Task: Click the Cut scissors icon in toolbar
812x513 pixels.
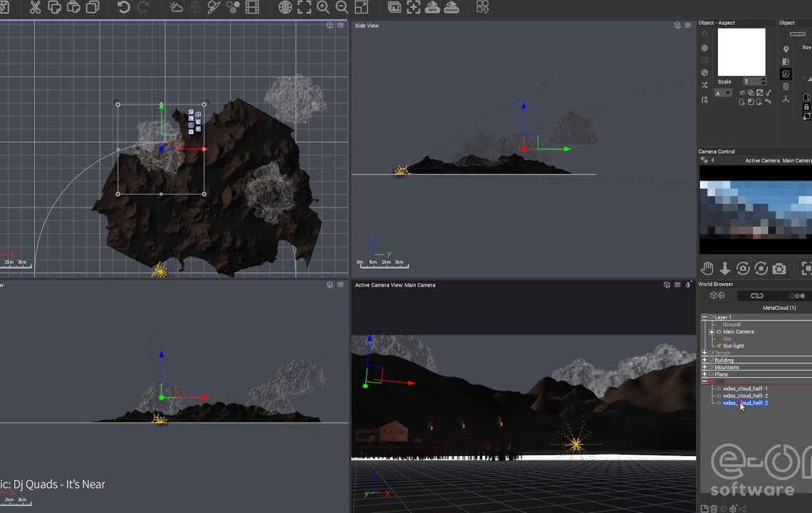Action: click(35, 8)
